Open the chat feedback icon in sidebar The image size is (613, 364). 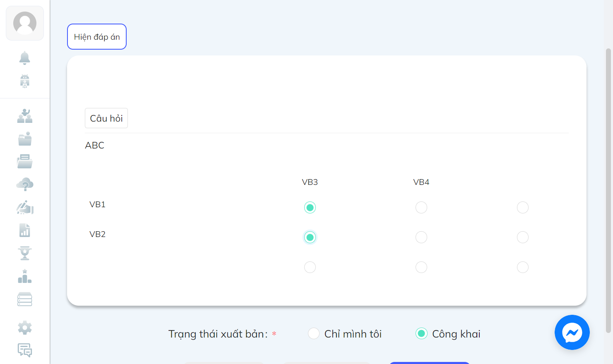[25, 350]
